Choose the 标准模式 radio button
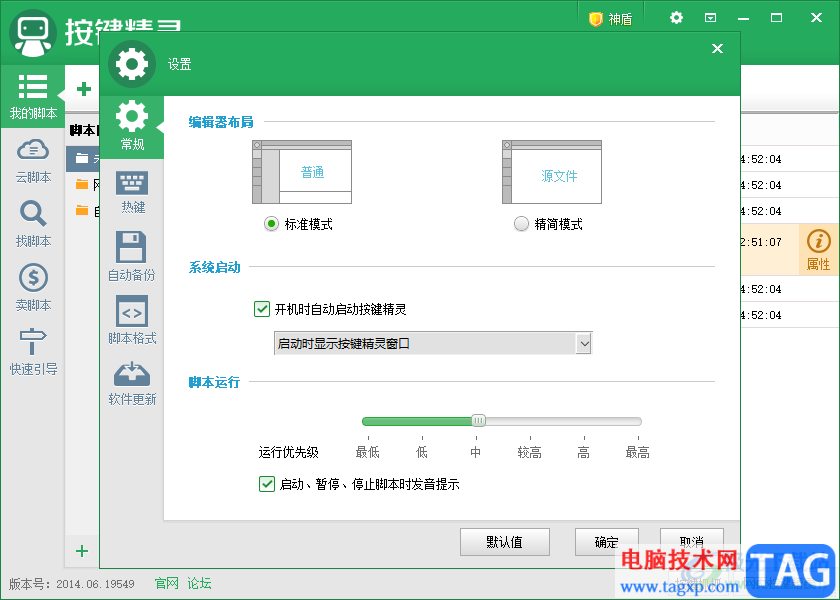 tap(271, 224)
